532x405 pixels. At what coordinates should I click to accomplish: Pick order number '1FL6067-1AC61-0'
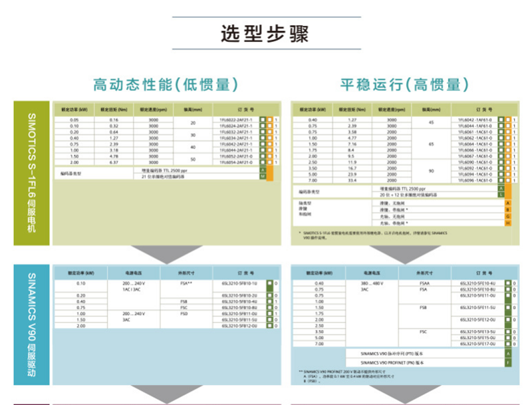tap(475, 156)
